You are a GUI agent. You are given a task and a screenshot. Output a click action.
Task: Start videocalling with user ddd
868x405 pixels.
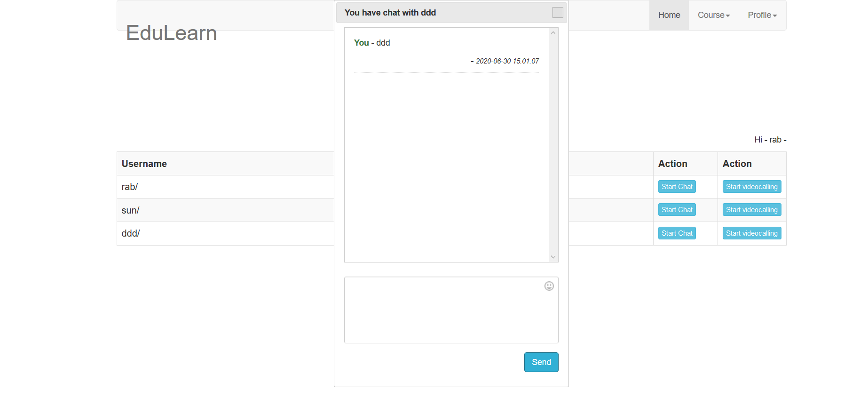click(751, 233)
